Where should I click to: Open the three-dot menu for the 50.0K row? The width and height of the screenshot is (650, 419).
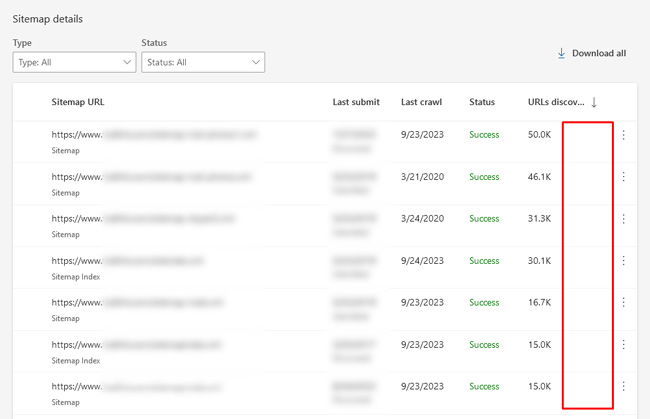point(623,135)
